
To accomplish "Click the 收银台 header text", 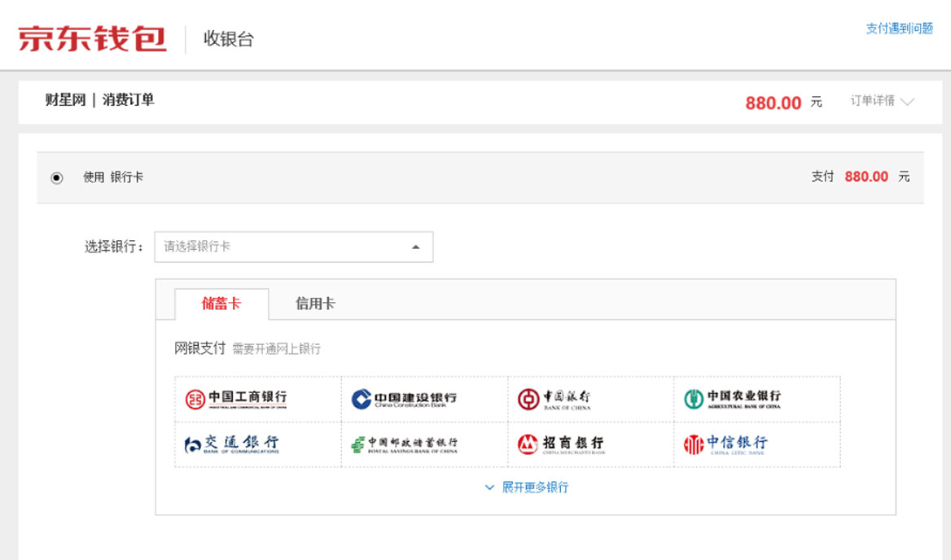I will coord(228,39).
